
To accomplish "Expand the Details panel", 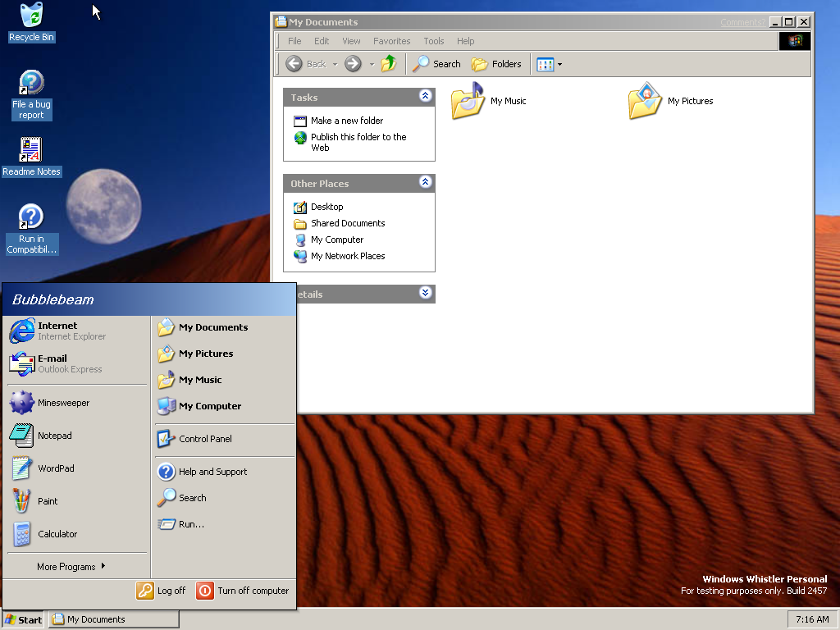I will pos(425,293).
